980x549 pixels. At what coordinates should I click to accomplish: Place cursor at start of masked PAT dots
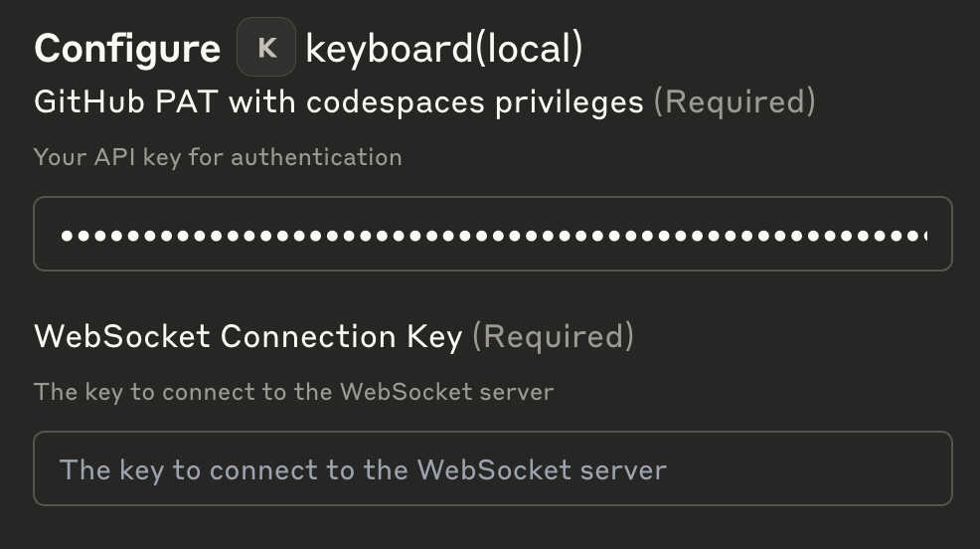tap(61, 236)
